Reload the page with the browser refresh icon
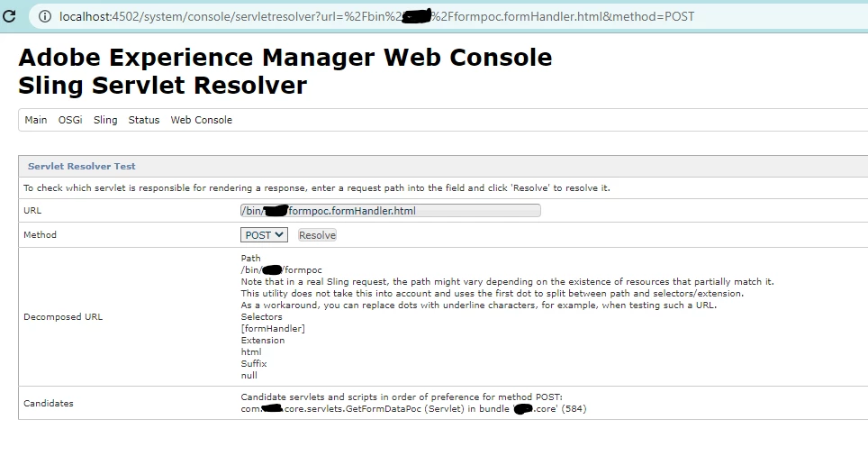This screenshot has height=456, width=868. click(9, 16)
